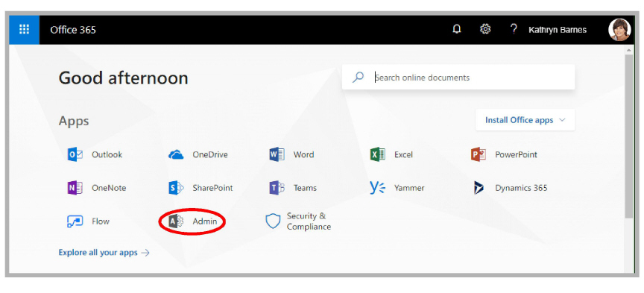Focus the Search online documents field
Image resolution: width=644 pixels, height=293 pixels.
click(458, 78)
